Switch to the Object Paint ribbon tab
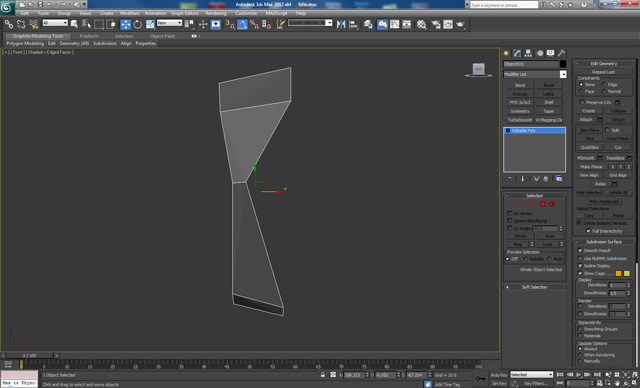 coord(162,36)
